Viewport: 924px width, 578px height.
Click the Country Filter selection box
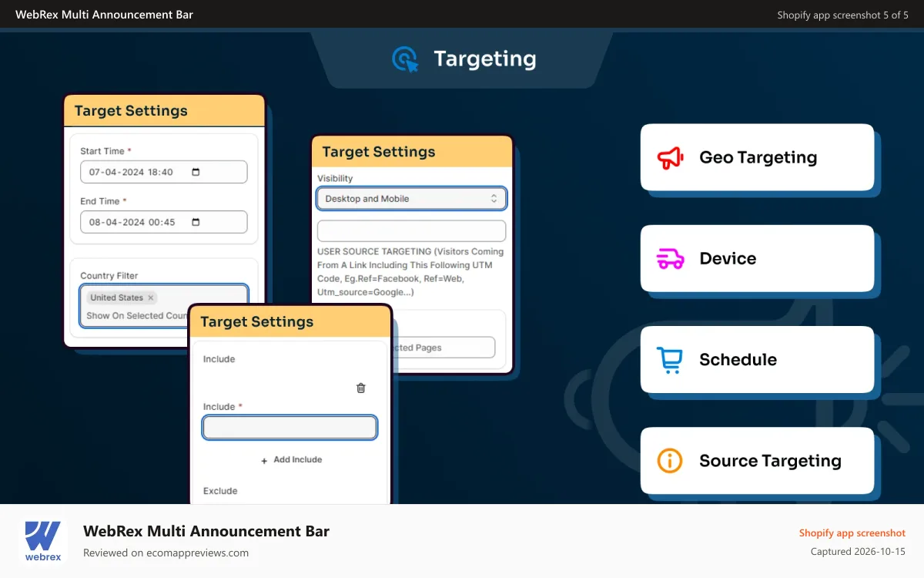pyautogui.click(x=164, y=306)
